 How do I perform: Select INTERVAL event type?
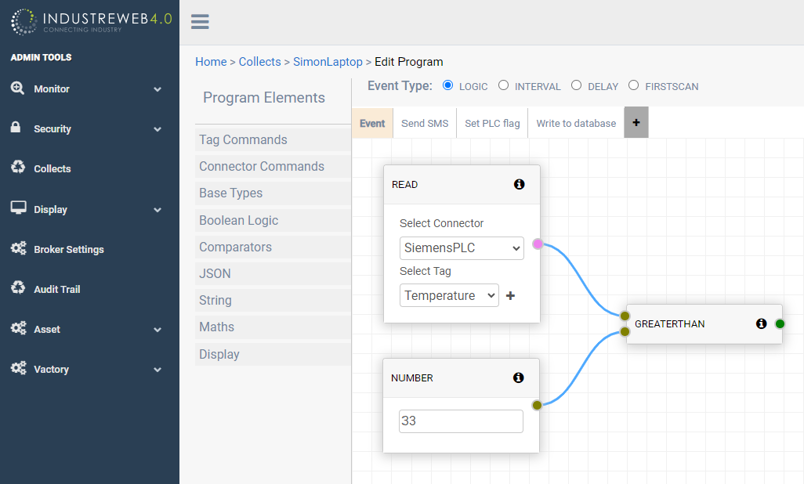pos(504,85)
